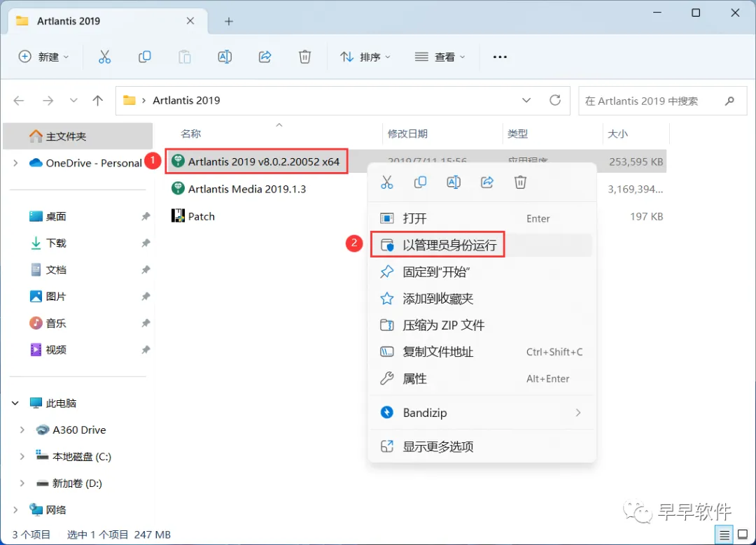Image resolution: width=756 pixels, height=545 pixels.
Task: Open the 查看 view dropdown
Action: [440, 57]
